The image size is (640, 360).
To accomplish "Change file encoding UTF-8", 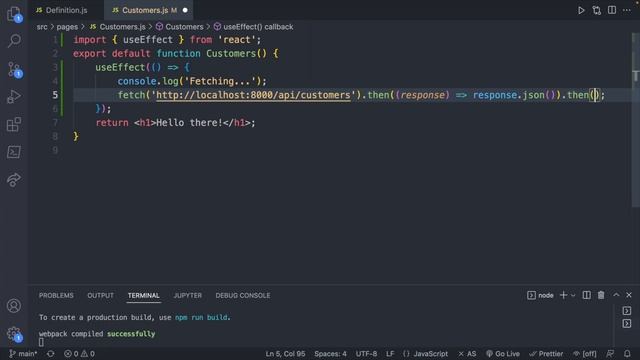I will [366, 353].
